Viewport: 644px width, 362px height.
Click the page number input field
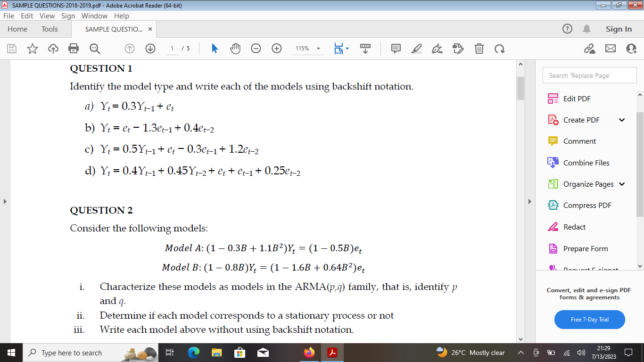(x=173, y=49)
